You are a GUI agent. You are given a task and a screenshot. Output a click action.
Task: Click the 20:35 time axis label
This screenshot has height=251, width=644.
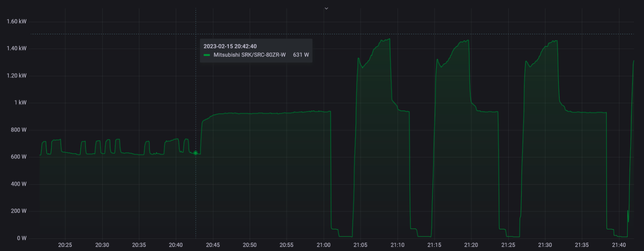[x=139, y=245]
